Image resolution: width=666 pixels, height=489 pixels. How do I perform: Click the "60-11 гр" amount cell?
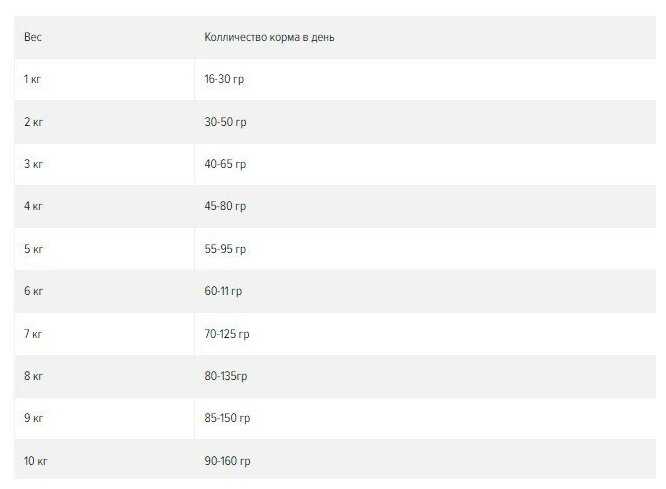coord(223,291)
